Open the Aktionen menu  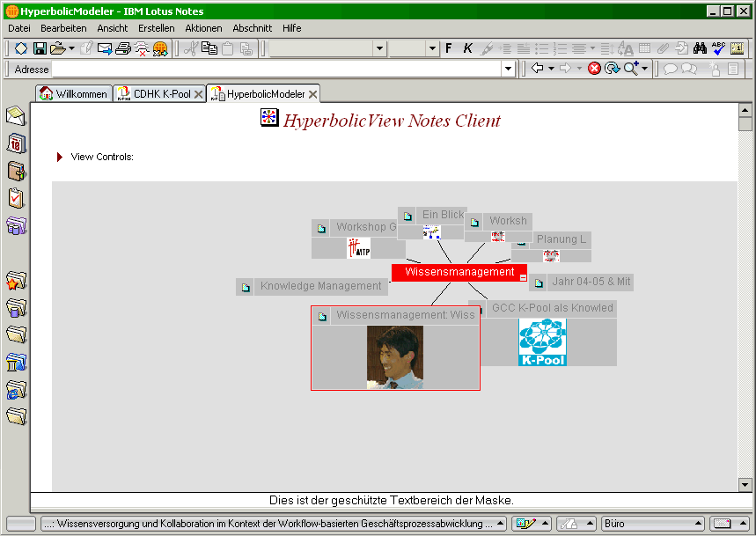[x=203, y=28]
